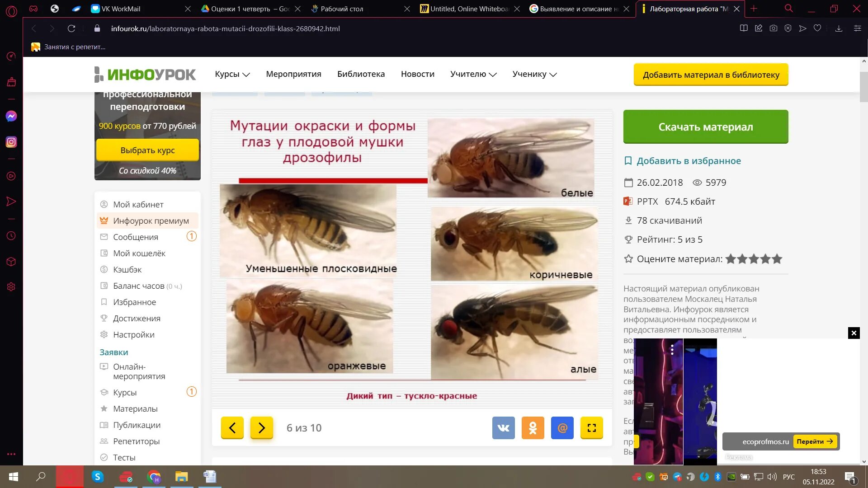Click Скачать материал green button

click(705, 127)
